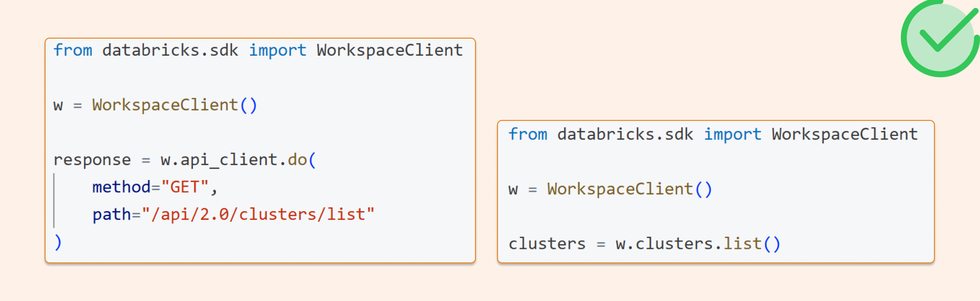The width and height of the screenshot is (980, 301).
Task: Click the green checkmark circle icon
Action: point(940,38)
